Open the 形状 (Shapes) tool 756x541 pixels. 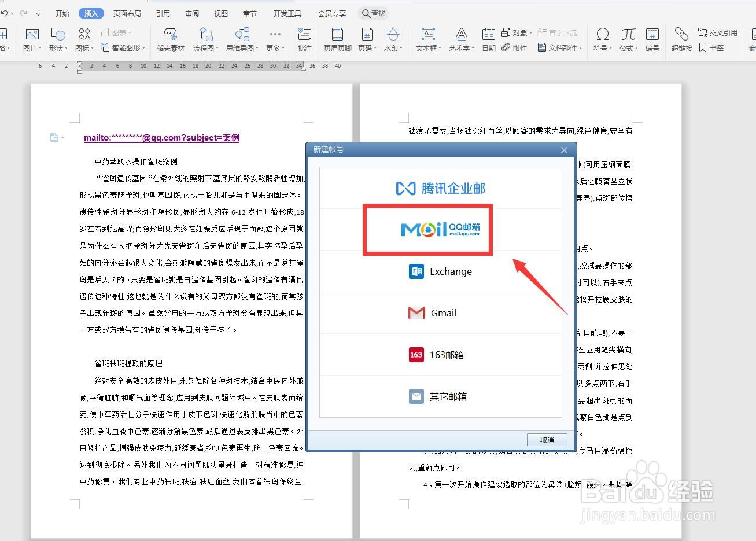tap(58, 39)
